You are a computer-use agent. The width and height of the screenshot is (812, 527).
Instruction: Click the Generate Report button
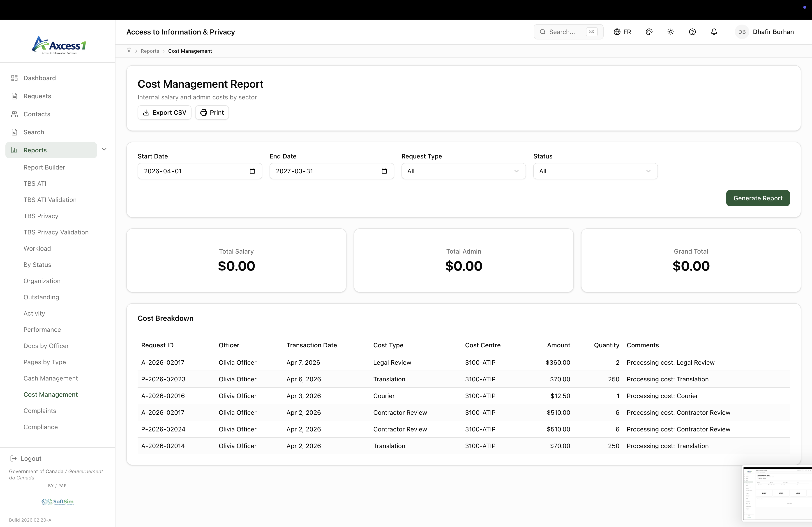pyautogui.click(x=757, y=198)
